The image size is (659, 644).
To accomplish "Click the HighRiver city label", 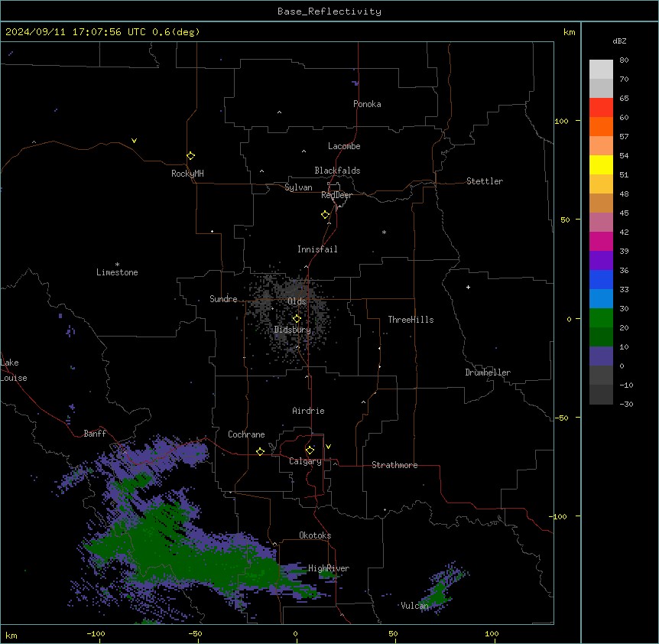I will 329,568.
